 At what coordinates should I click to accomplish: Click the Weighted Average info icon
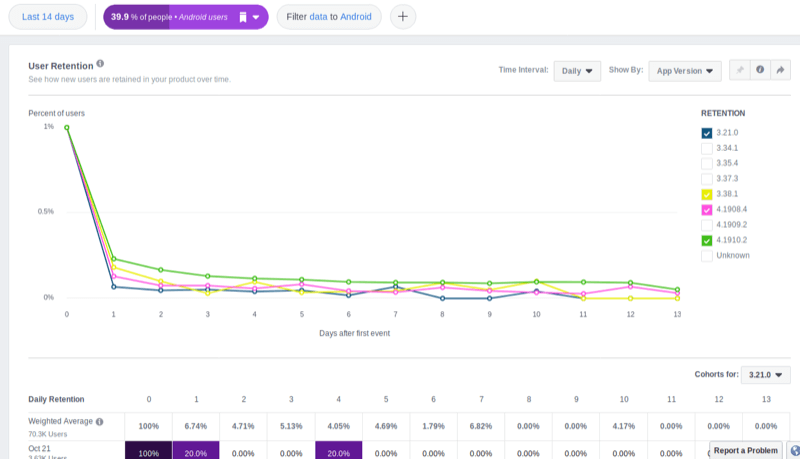coord(99,422)
